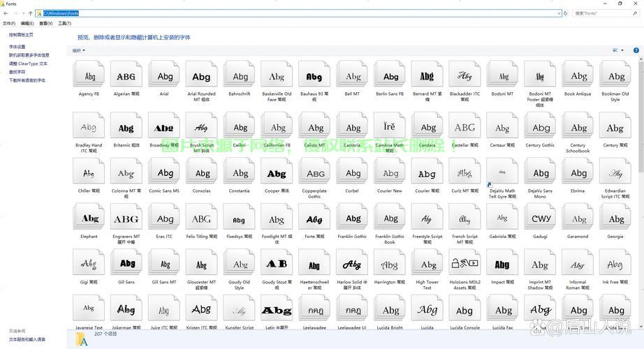
Task: Select the Ink Free font icon
Action: pyautogui.click(x=615, y=262)
